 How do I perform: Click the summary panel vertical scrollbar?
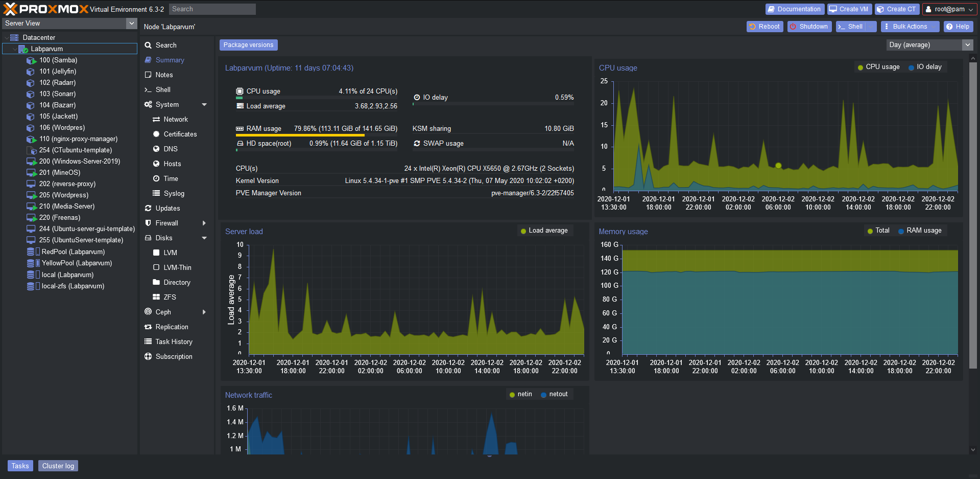click(x=973, y=215)
